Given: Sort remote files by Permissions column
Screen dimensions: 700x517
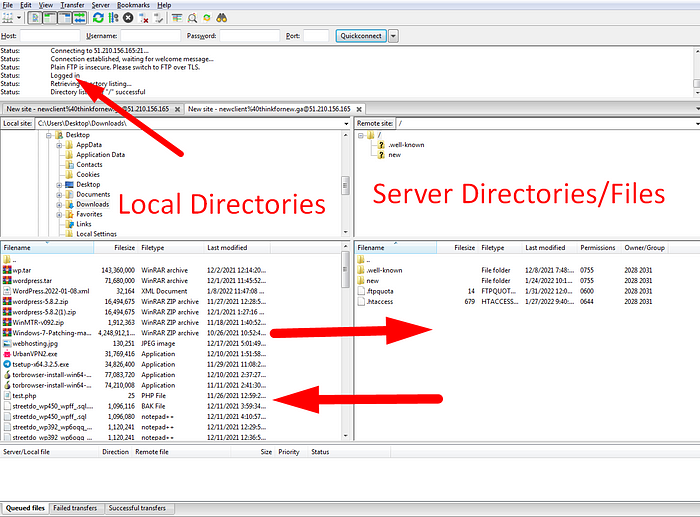Looking at the screenshot, I should tap(597, 248).
